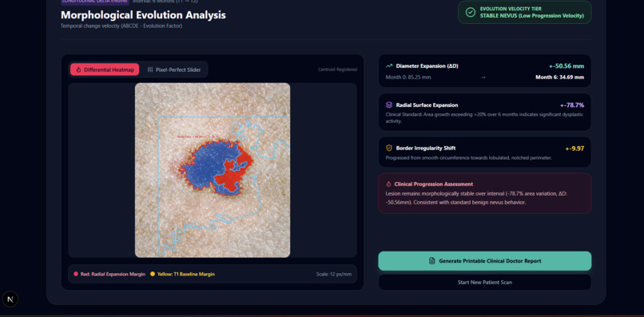The width and height of the screenshot is (644, 317).
Task: Switch to the Pixel-Perfect Slider tab
Action: coord(173,69)
